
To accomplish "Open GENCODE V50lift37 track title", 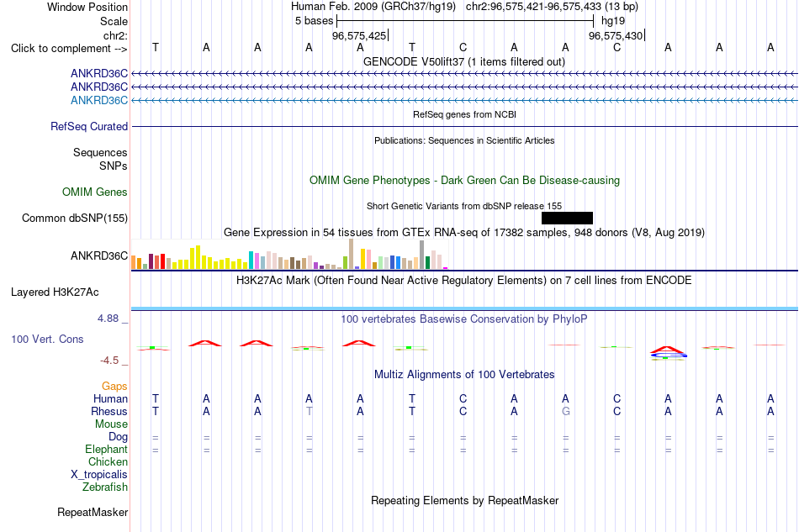I will point(464,61).
